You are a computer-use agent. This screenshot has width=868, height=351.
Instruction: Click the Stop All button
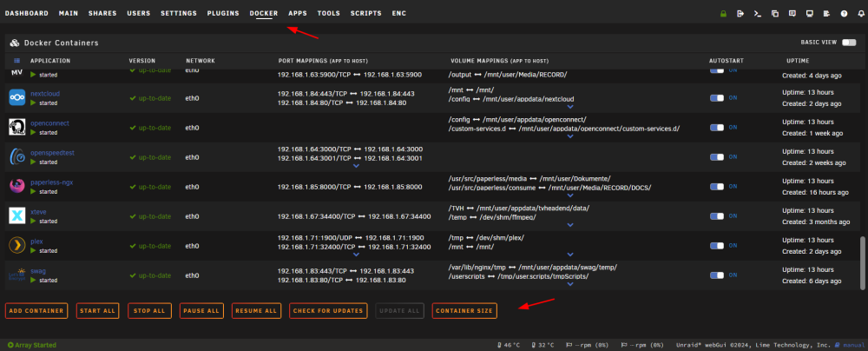(x=149, y=310)
